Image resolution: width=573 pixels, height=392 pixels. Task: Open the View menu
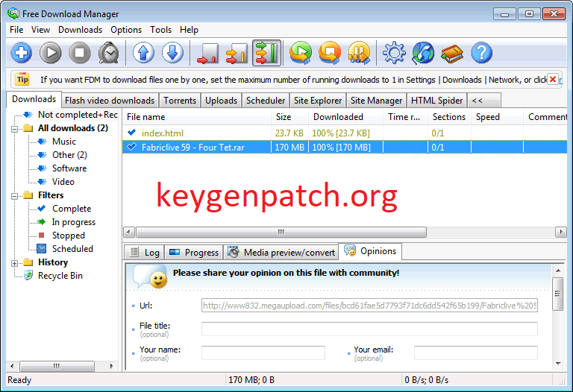click(40, 30)
